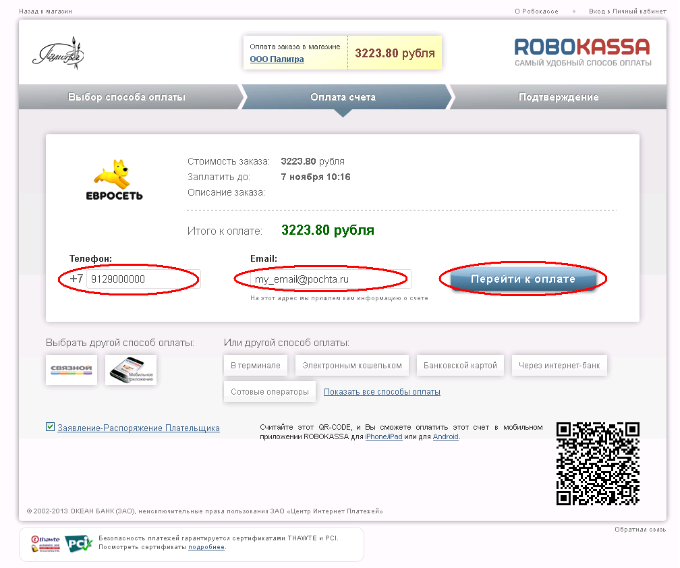
Task: Select the Оплата счета step
Action: point(343,97)
